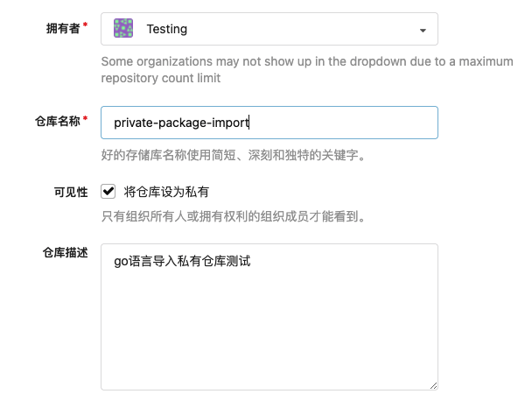Screen dimensions: 532x401
Task: Click the "拥有者" field label
Action: coord(62,29)
